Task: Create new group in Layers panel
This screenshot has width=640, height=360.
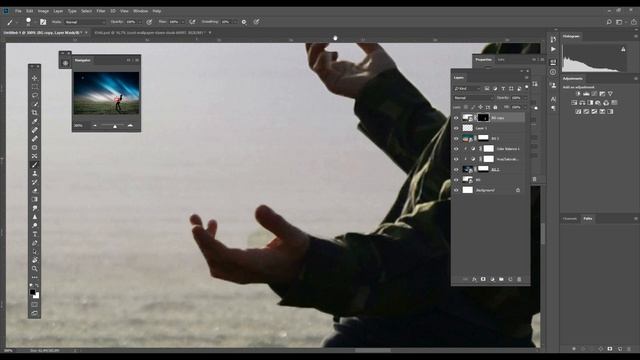Action: tap(501, 279)
